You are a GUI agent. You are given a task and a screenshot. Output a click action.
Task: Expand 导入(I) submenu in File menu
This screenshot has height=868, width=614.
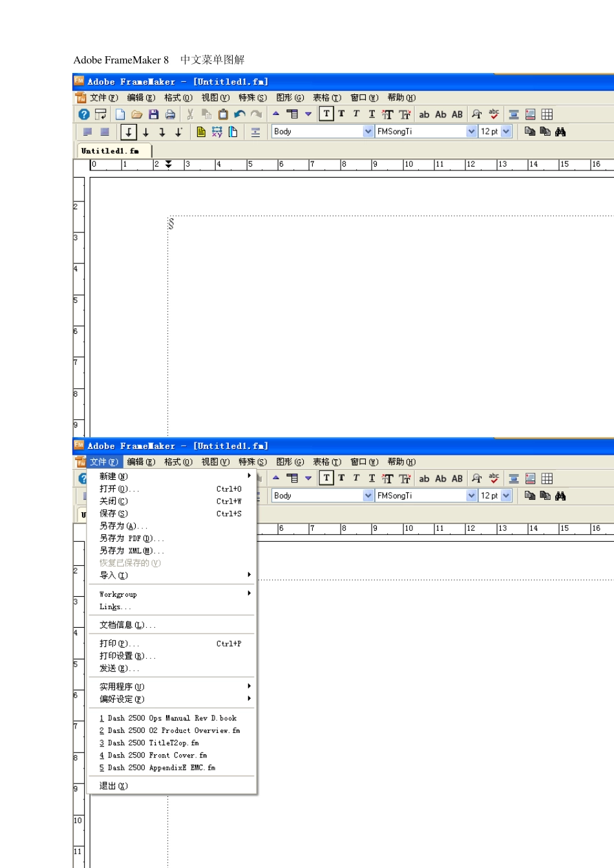172,575
